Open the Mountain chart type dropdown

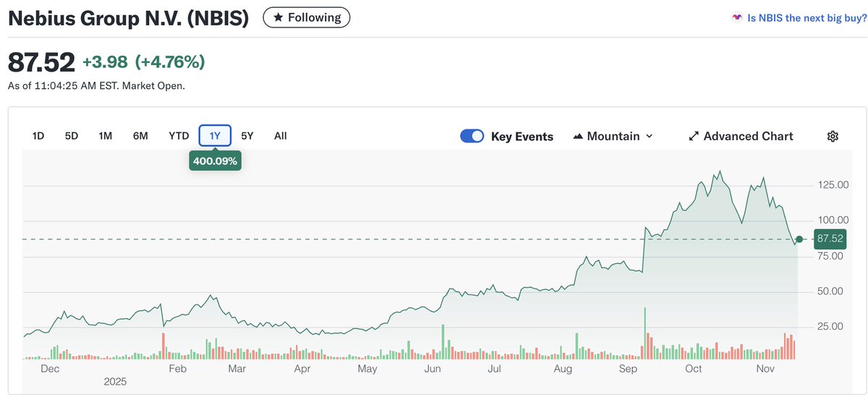(613, 136)
